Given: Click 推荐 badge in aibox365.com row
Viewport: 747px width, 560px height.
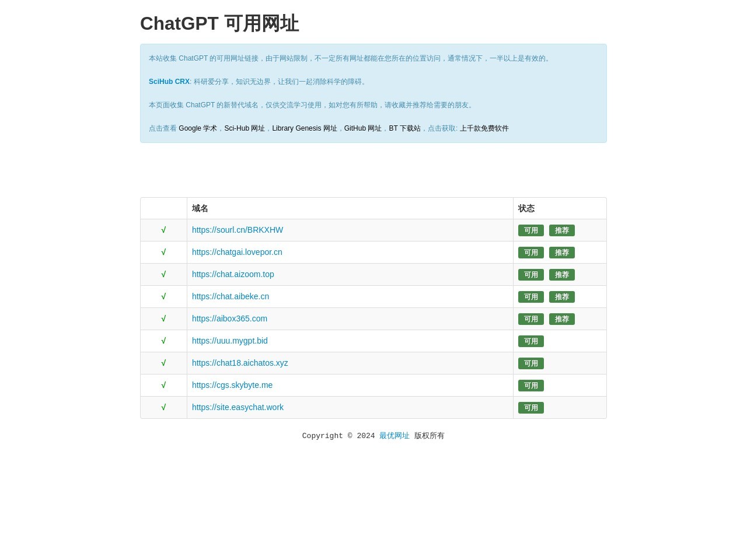Looking at the screenshot, I should pos(562,319).
